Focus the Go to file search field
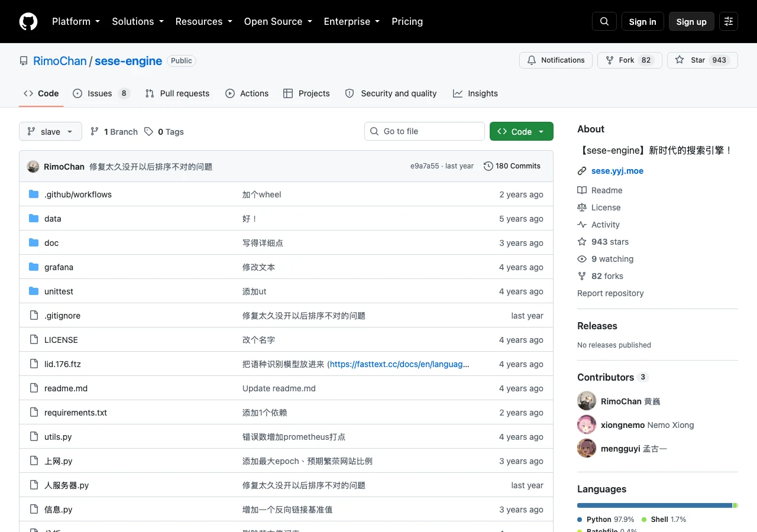 (425, 131)
